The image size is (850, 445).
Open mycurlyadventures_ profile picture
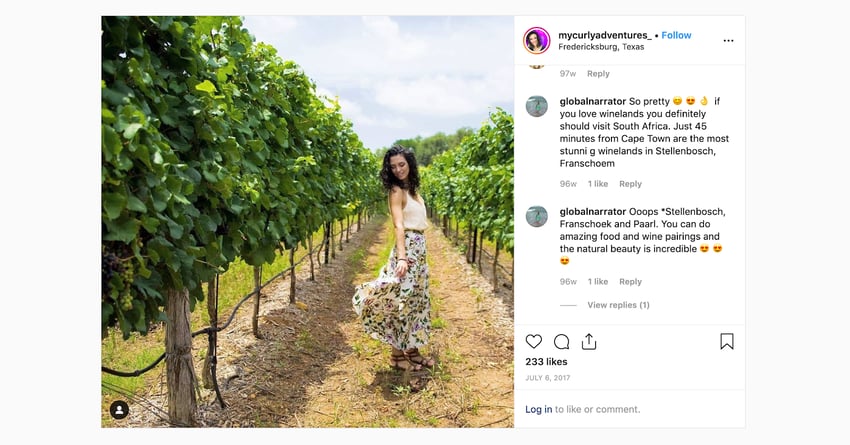[537, 41]
